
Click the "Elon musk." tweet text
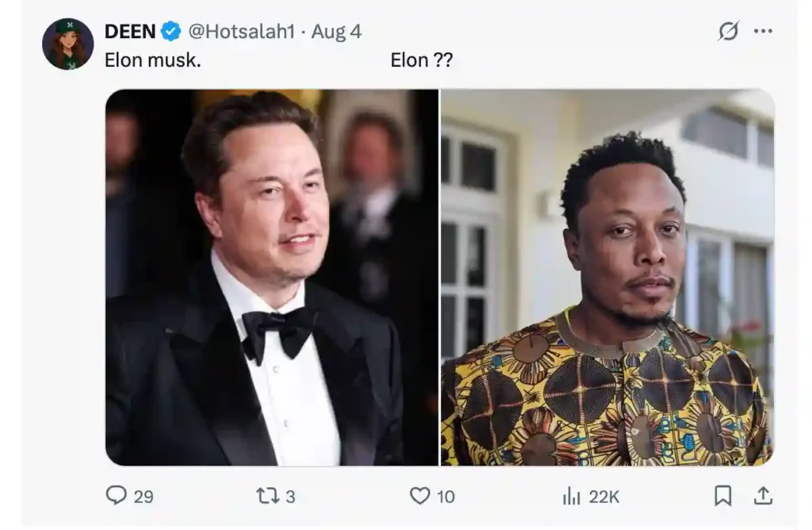point(152,60)
